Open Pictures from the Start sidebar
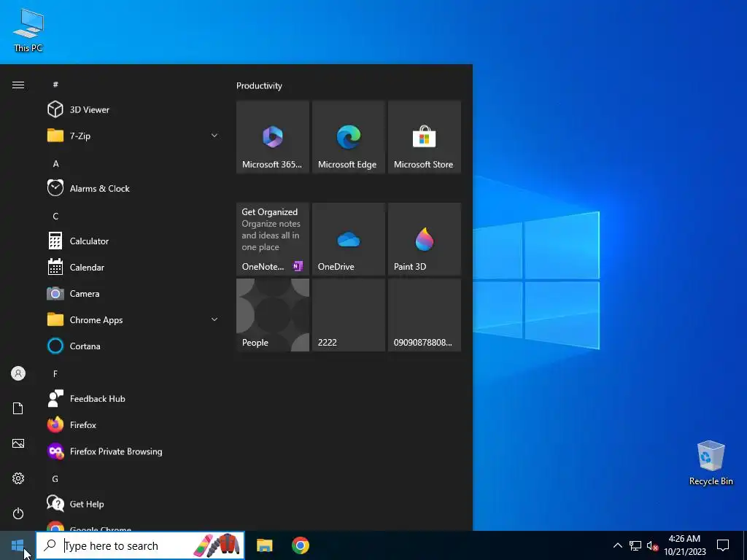This screenshot has width=747, height=560. [18, 443]
